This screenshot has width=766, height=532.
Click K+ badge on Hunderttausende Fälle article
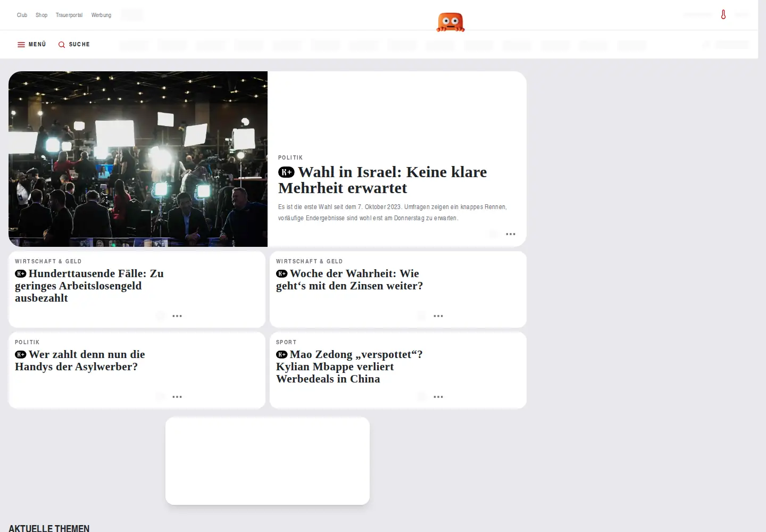click(21, 273)
